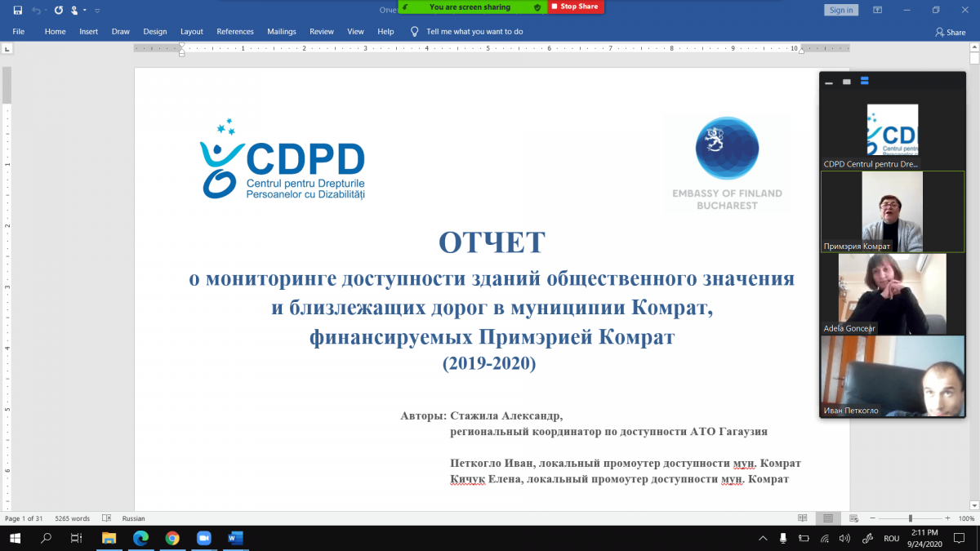Image resolution: width=980 pixels, height=551 pixels.
Task: Redo the action with the repeat icon
Action: pyautogui.click(x=59, y=11)
